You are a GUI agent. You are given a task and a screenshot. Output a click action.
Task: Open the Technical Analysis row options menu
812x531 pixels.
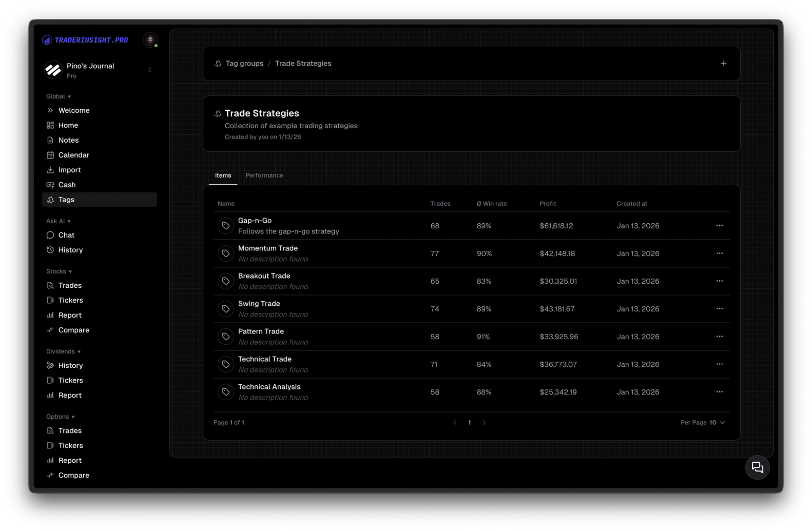719,392
